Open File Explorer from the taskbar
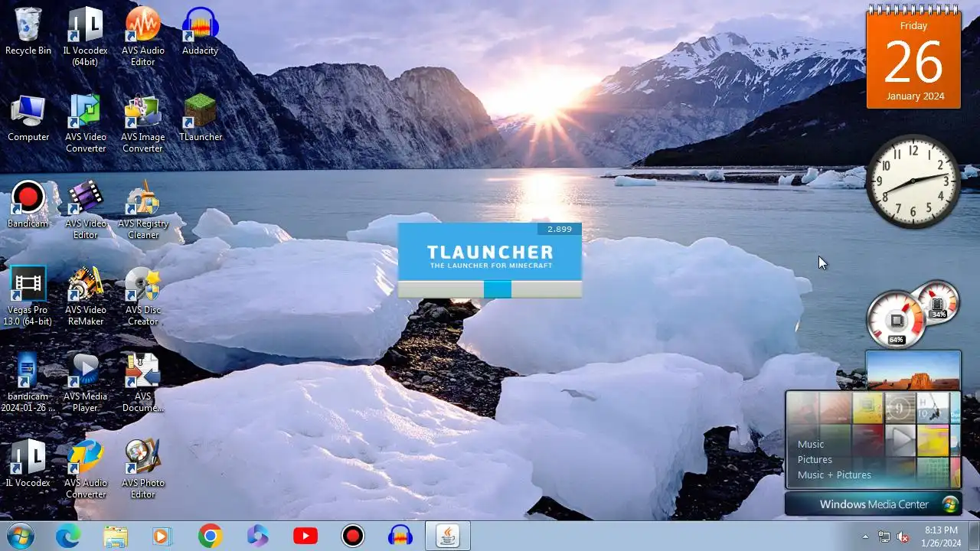This screenshot has width=980, height=551. (116, 536)
